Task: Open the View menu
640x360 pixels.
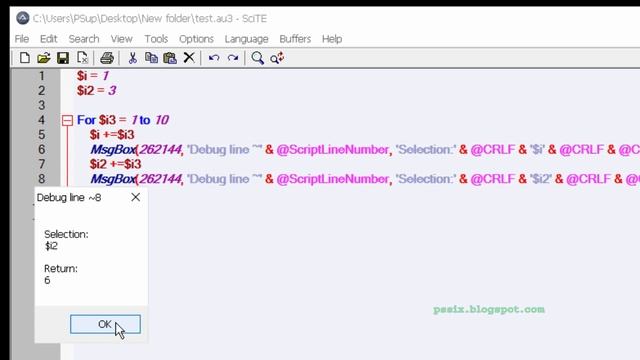Action: click(x=122, y=39)
